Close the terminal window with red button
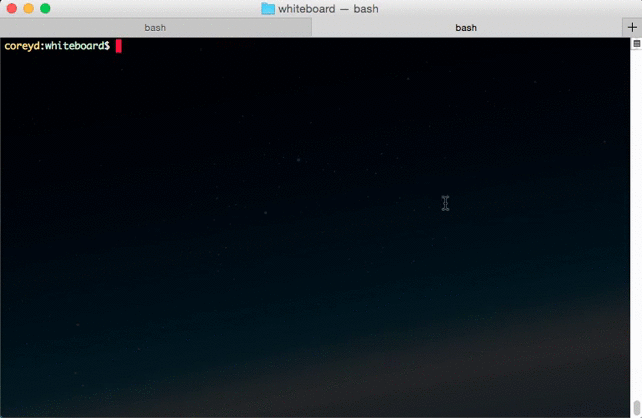This screenshot has height=418, width=642. [12, 9]
